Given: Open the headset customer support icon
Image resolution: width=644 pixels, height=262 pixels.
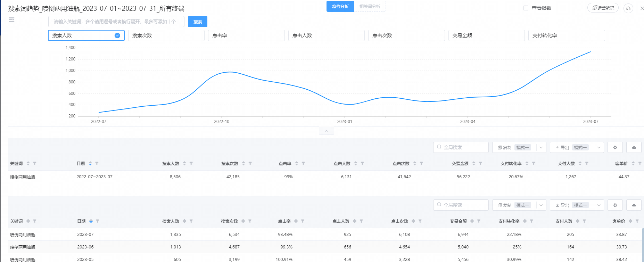Looking at the screenshot, I should coord(628,8).
